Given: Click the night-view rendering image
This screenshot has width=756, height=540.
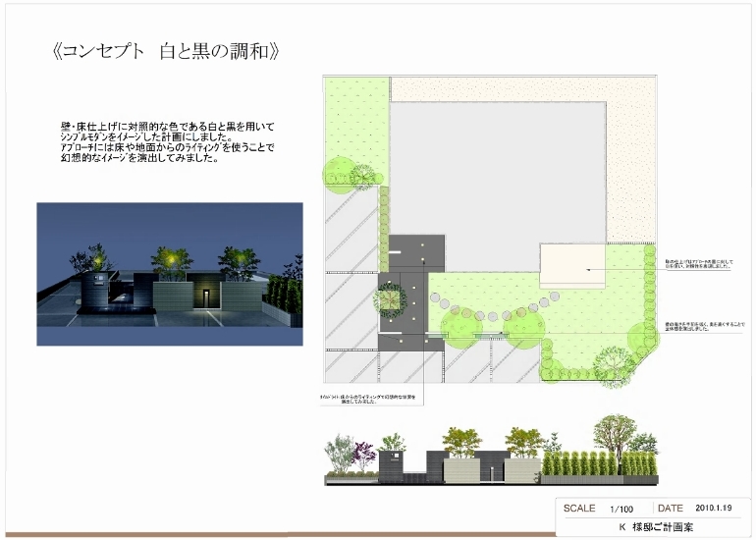Looking at the screenshot, I should click(169, 274).
